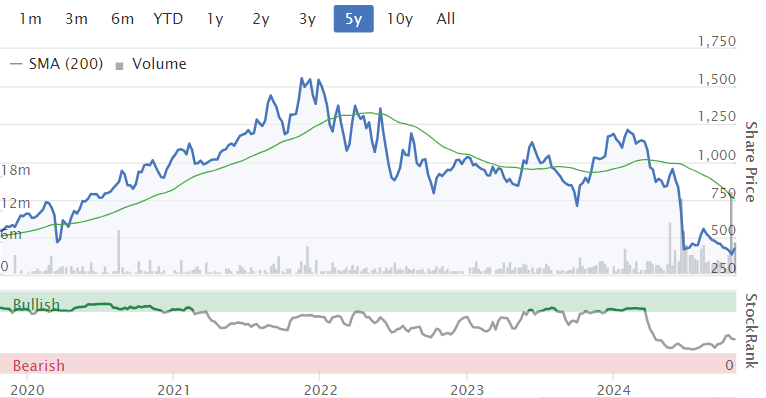Click the highlighted 5y range button
The height and width of the screenshot is (398, 766).
354,19
